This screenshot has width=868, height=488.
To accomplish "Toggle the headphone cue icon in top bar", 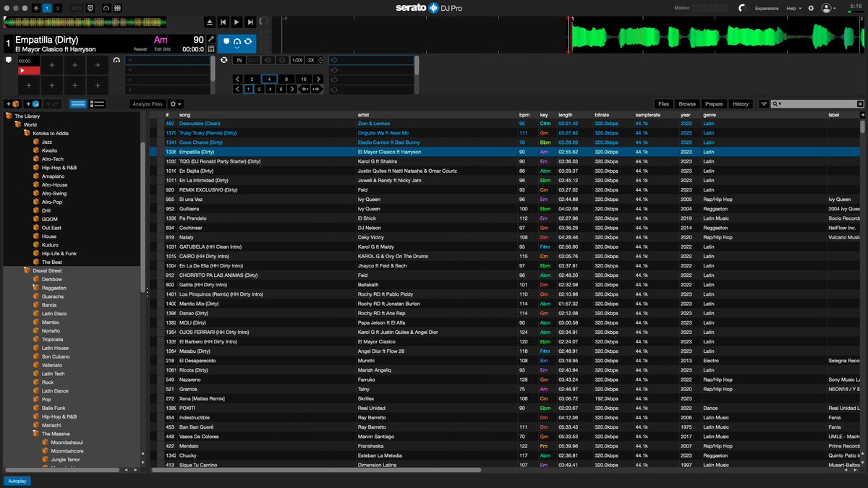I will (x=106, y=7).
